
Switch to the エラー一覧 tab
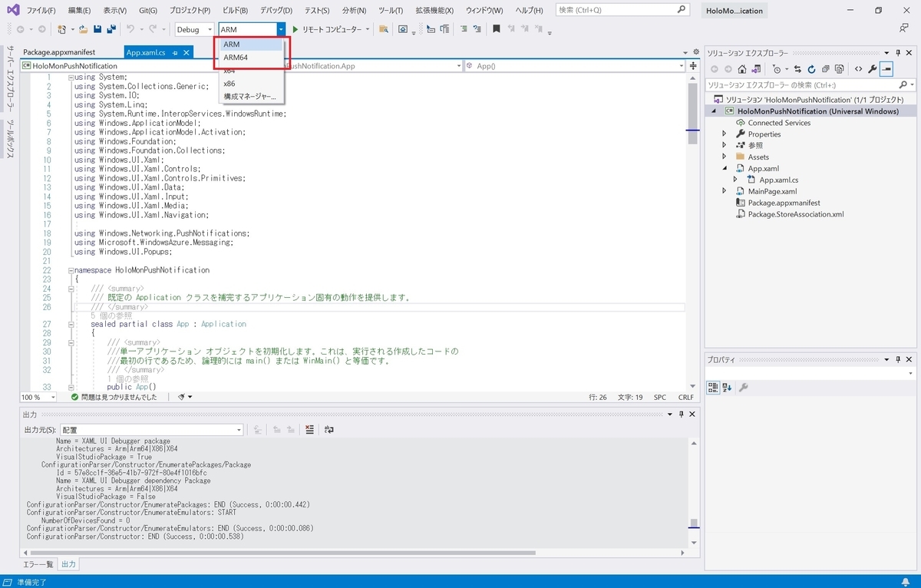[38, 564]
